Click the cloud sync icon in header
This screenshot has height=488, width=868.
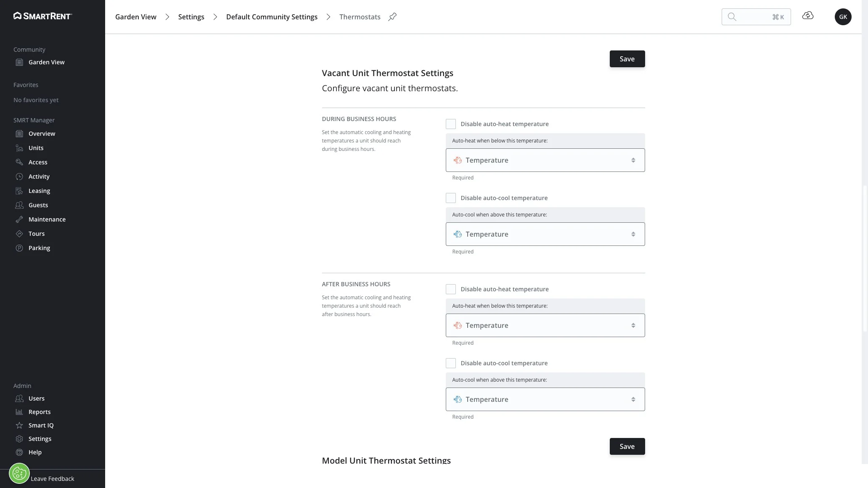(808, 16)
